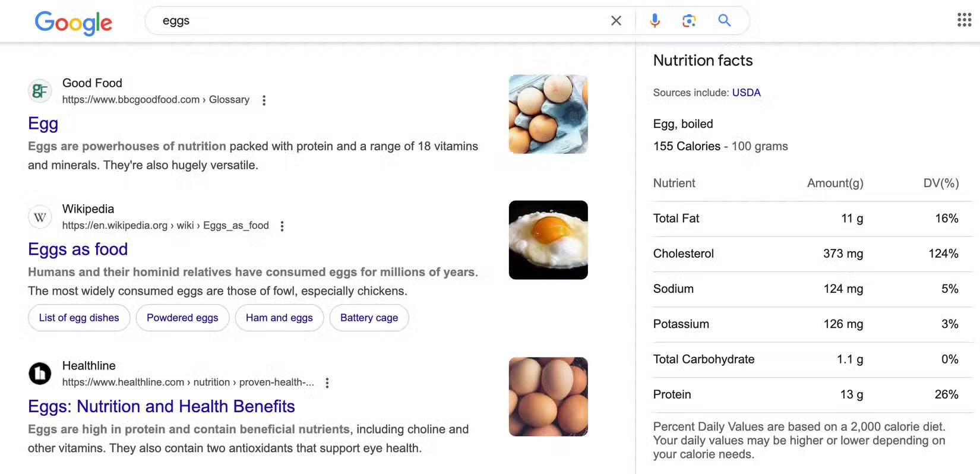Open more options for Healthline result

click(x=327, y=383)
